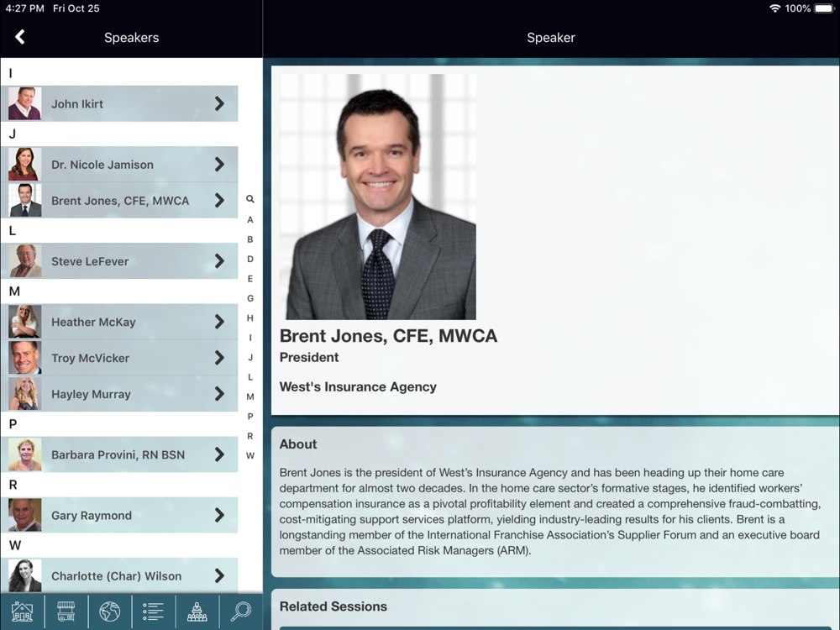Screen dimensions: 840x630
Task: Jump to letter I in the alphabet index
Action: click(x=250, y=338)
